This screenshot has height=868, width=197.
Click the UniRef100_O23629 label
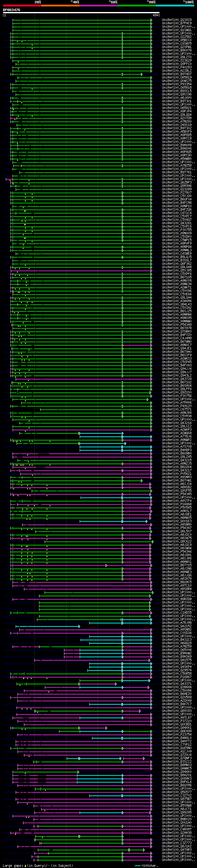[x=177, y=60]
